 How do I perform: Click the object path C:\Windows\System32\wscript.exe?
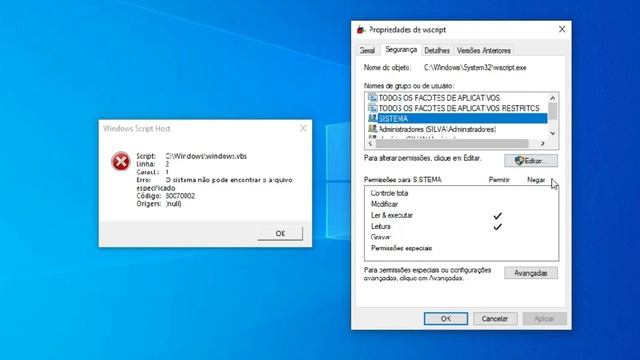[x=475, y=68]
